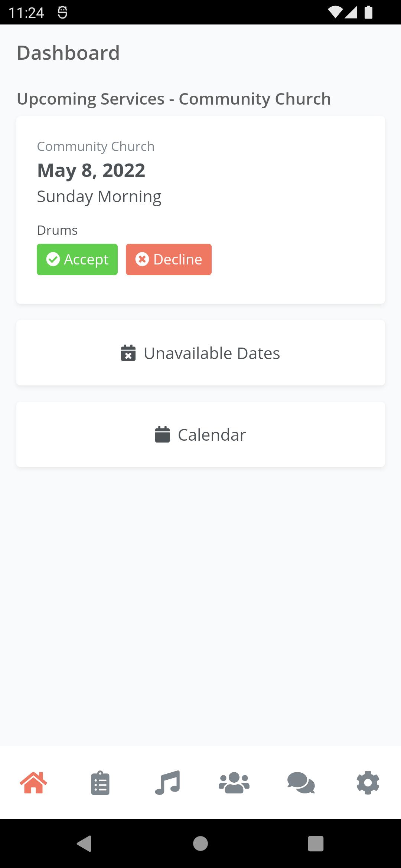Tap the calendar-with-x Unavailable Dates icon
The height and width of the screenshot is (868, 401).
(128, 353)
